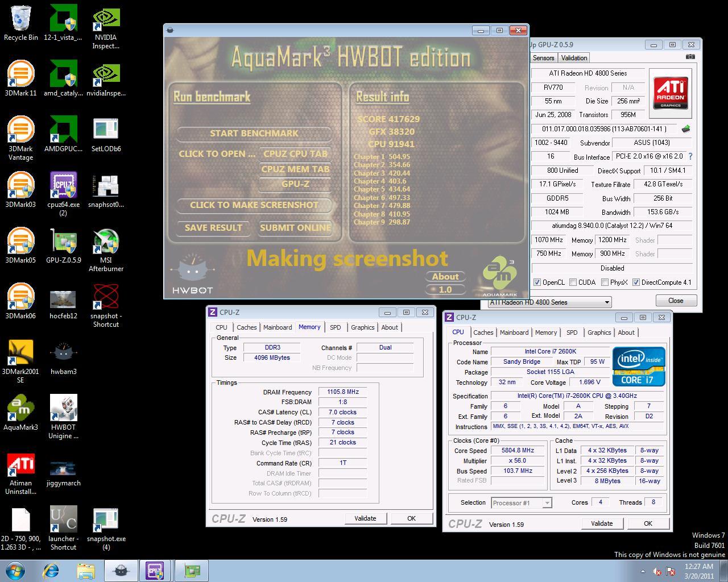The image size is (728, 582).
Task: Click START BENCHMARK in AquaMark3
Action: point(254,133)
